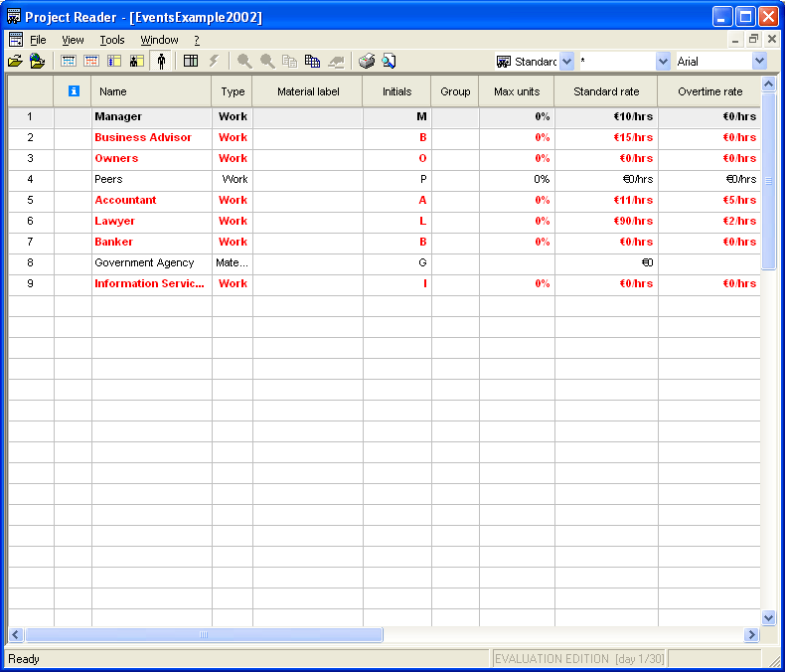Click the Name column header
Viewport: 785px width, 672px height.
pos(151,91)
